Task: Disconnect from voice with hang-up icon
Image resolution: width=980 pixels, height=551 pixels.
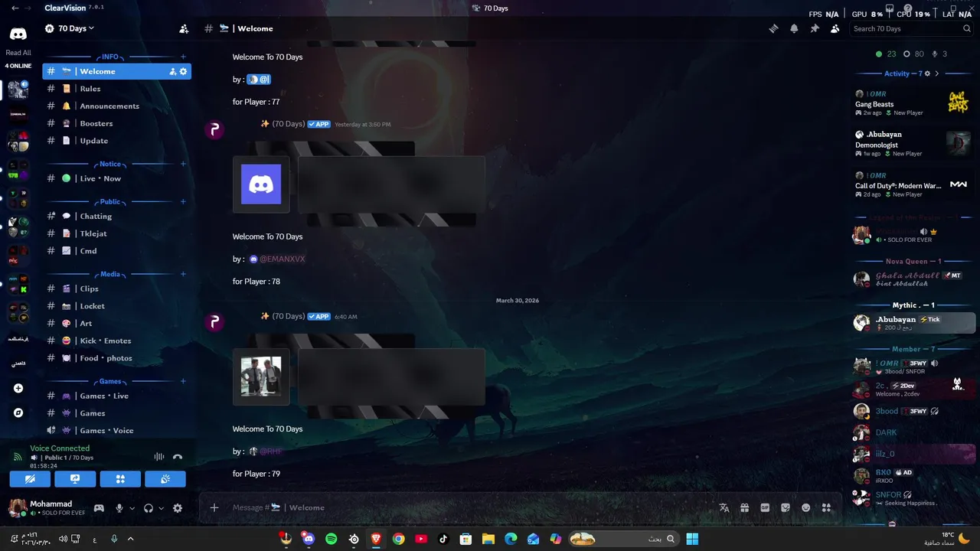Action: [x=178, y=457]
